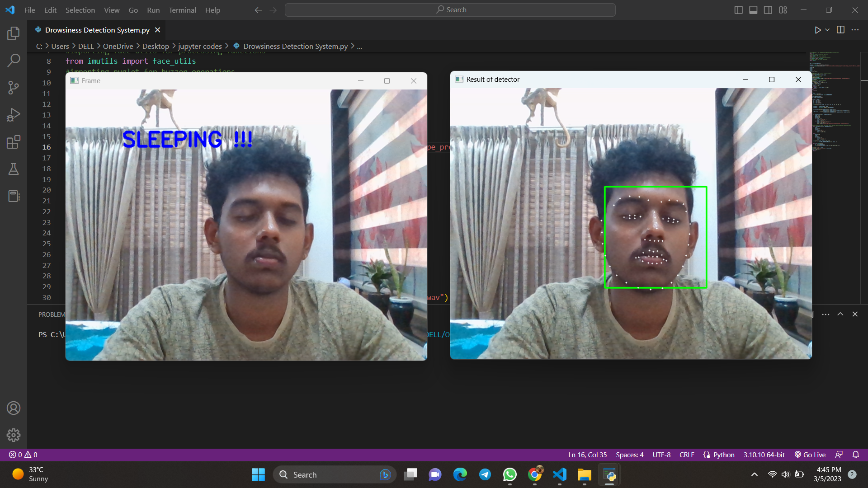Toggle the primary sidebar visibility

[738, 9]
